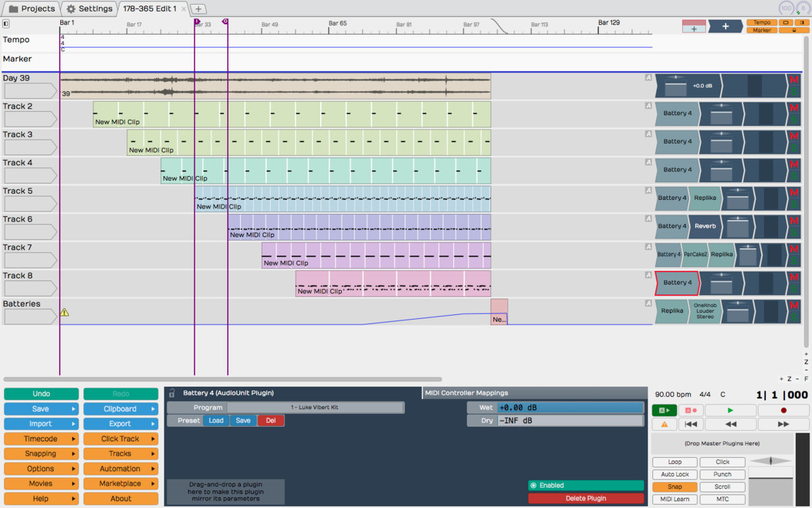
Task: Click the yellow warning icon on Batteries track
Action: tap(64, 312)
